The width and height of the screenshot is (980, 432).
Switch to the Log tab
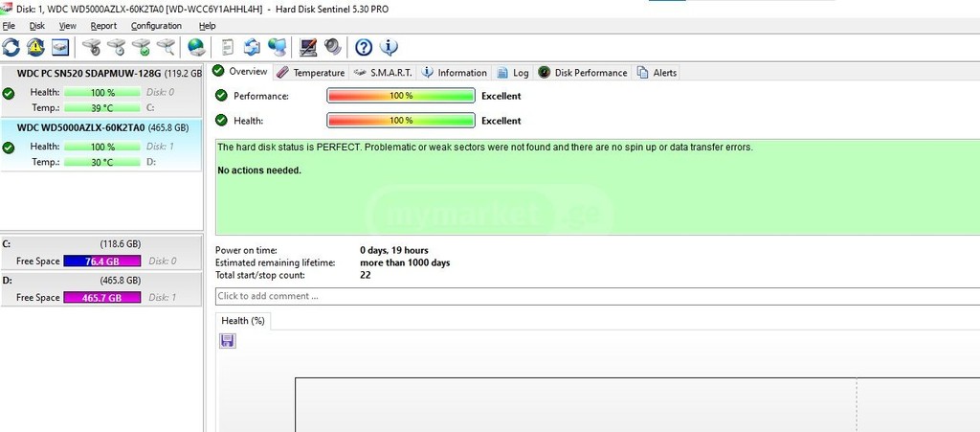pos(513,73)
